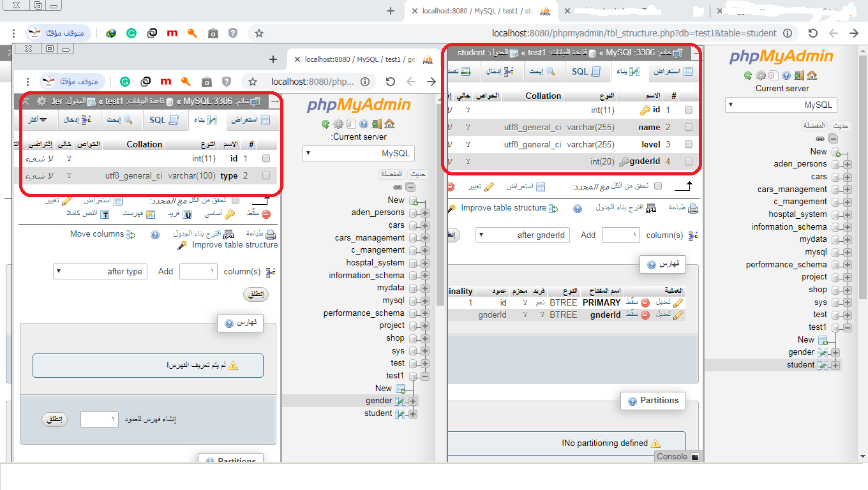Screen dimensions: 868x490
Task: Collapse all tree nodes in student window sidebar
Action: 834,138
